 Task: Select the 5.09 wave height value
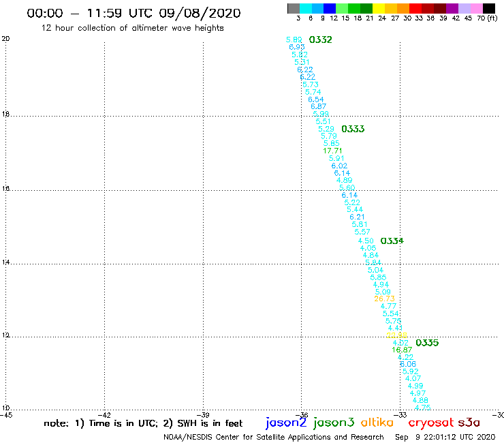[x=383, y=292]
